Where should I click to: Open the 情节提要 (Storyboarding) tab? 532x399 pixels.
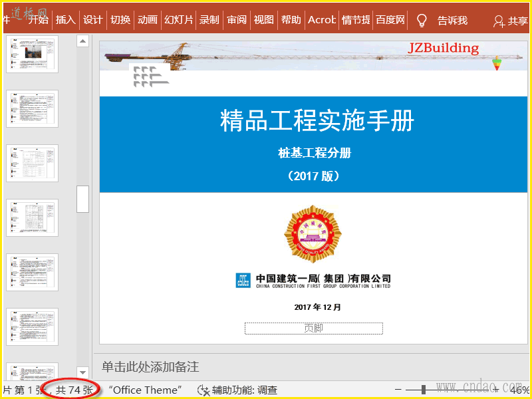click(356, 20)
